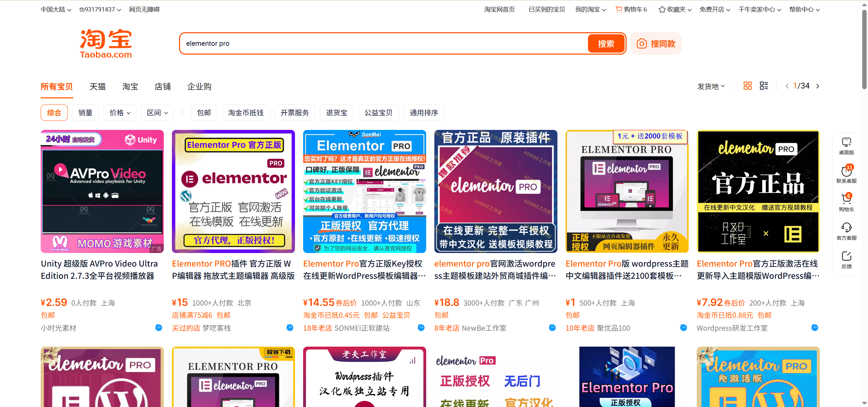Screen dimensions: 868x407
Task: Switch to the 店铺 tab
Action: coord(162,86)
